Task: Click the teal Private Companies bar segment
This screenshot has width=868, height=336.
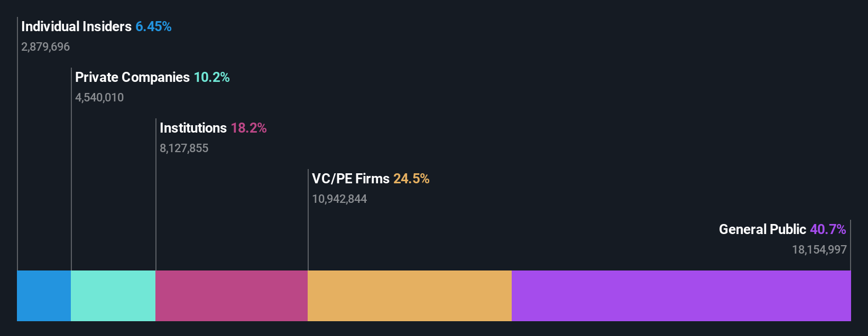Action: [x=113, y=296]
